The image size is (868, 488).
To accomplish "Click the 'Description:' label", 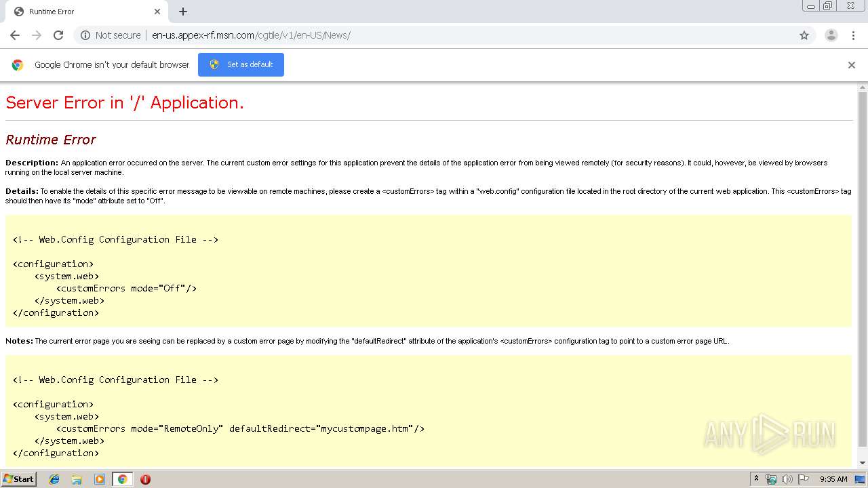I will click(x=32, y=163).
